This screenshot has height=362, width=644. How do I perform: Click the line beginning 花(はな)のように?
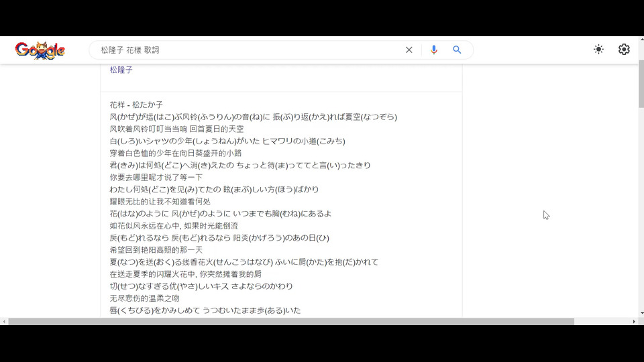point(221,214)
